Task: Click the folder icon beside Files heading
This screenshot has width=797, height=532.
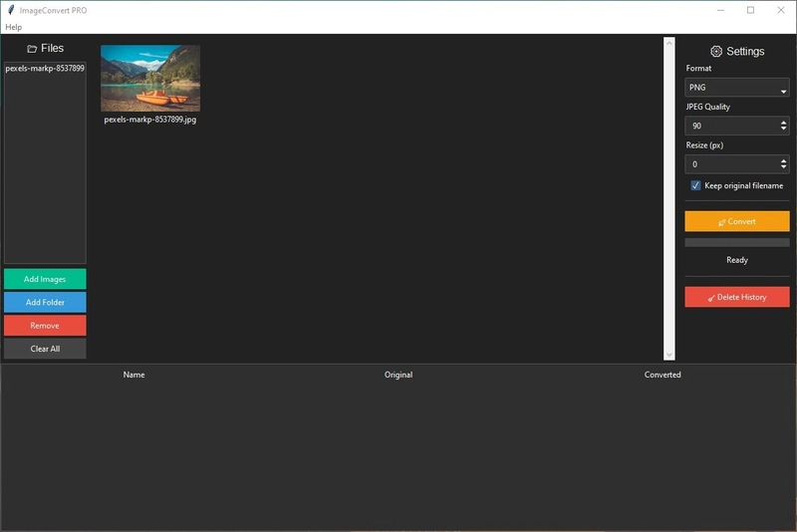Action: coord(32,49)
